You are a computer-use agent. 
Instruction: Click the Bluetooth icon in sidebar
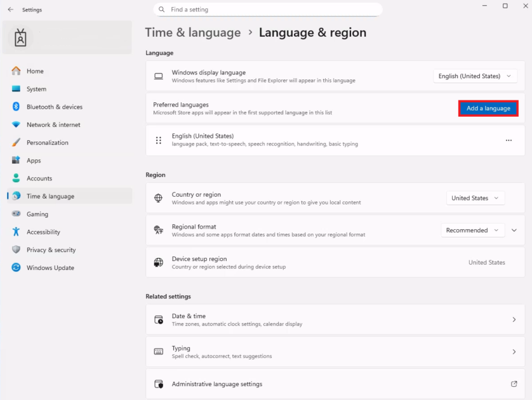pyautogui.click(x=16, y=107)
